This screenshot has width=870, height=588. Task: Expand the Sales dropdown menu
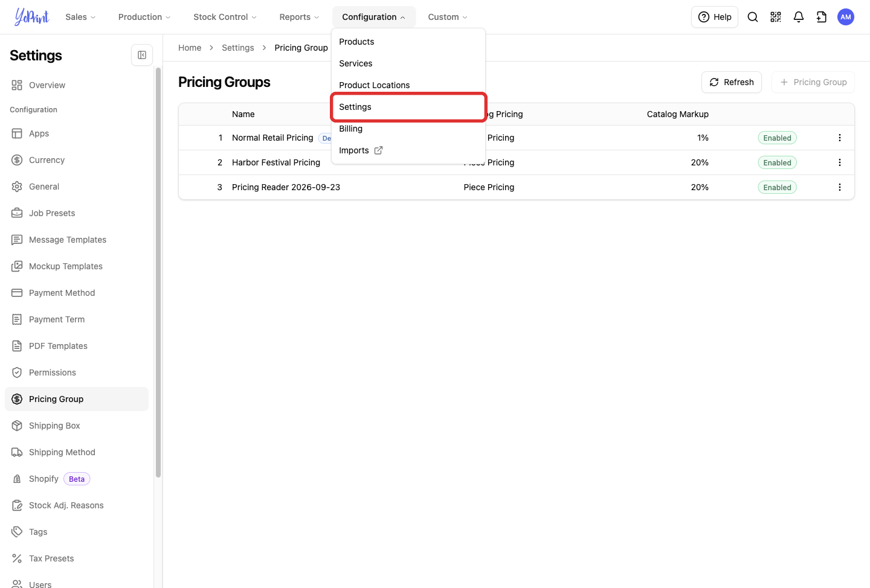[x=80, y=17]
